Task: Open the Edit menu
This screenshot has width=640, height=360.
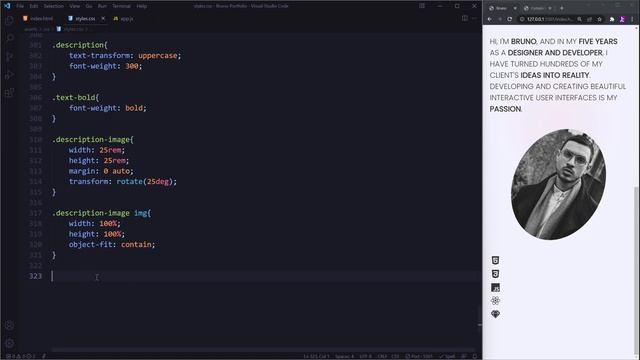Action: pos(34,6)
